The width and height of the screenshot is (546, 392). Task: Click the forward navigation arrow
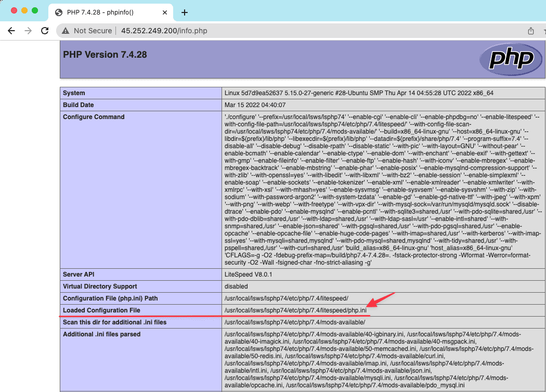point(28,31)
